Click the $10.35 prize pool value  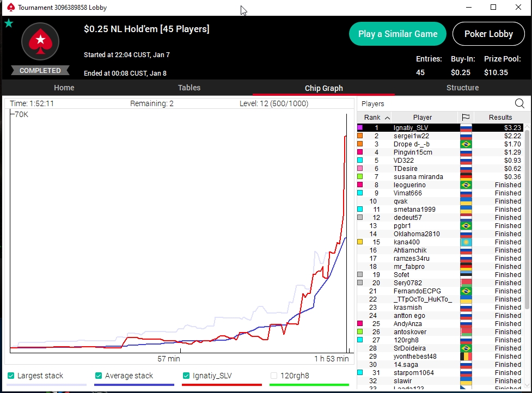(x=496, y=72)
